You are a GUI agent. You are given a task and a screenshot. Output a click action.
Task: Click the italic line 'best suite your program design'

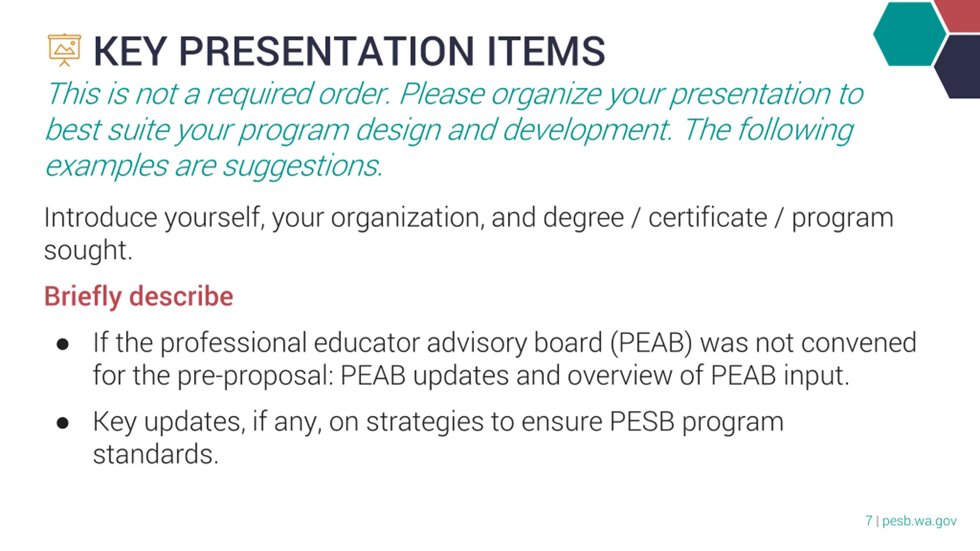(449, 130)
